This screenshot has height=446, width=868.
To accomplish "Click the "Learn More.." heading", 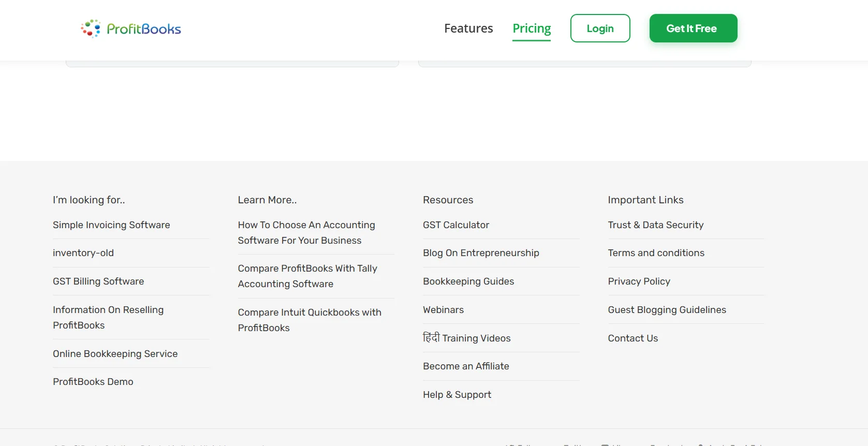I will pyautogui.click(x=268, y=200).
